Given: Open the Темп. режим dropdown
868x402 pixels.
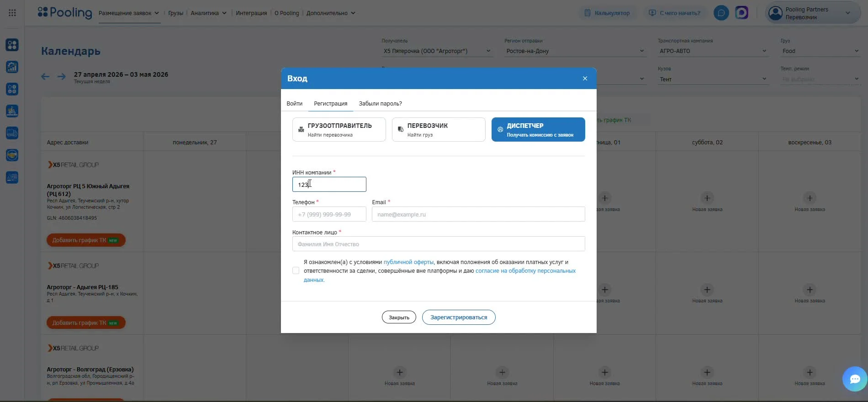Looking at the screenshot, I should 820,79.
